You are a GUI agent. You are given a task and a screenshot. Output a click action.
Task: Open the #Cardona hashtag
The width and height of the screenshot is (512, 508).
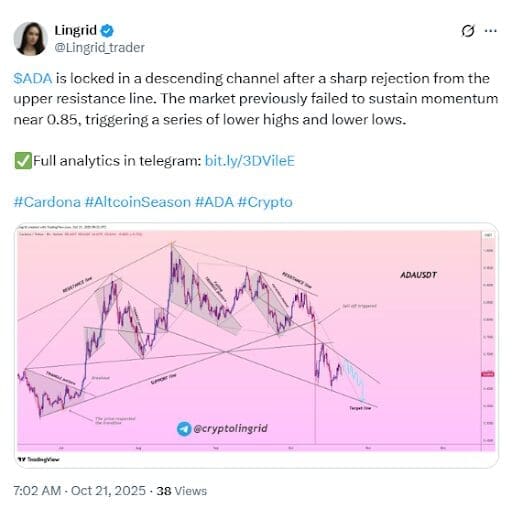click(47, 202)
